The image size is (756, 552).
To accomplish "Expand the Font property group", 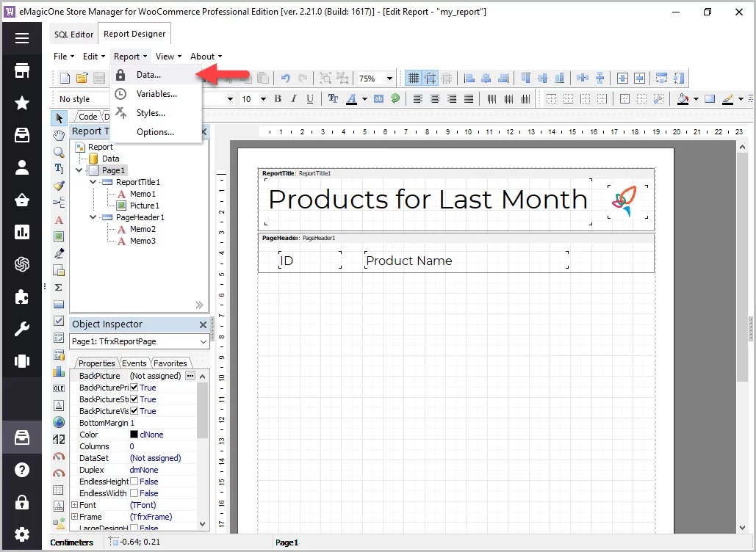I will [74, 505].
